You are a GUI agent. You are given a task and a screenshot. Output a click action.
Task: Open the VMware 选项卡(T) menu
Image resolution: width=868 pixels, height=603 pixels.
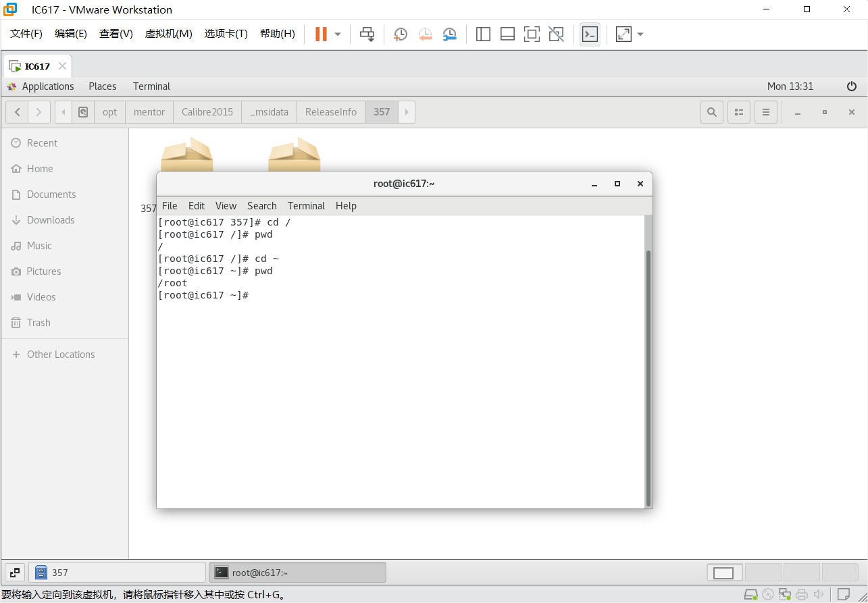pyautogui.click(x=226, y=34)
